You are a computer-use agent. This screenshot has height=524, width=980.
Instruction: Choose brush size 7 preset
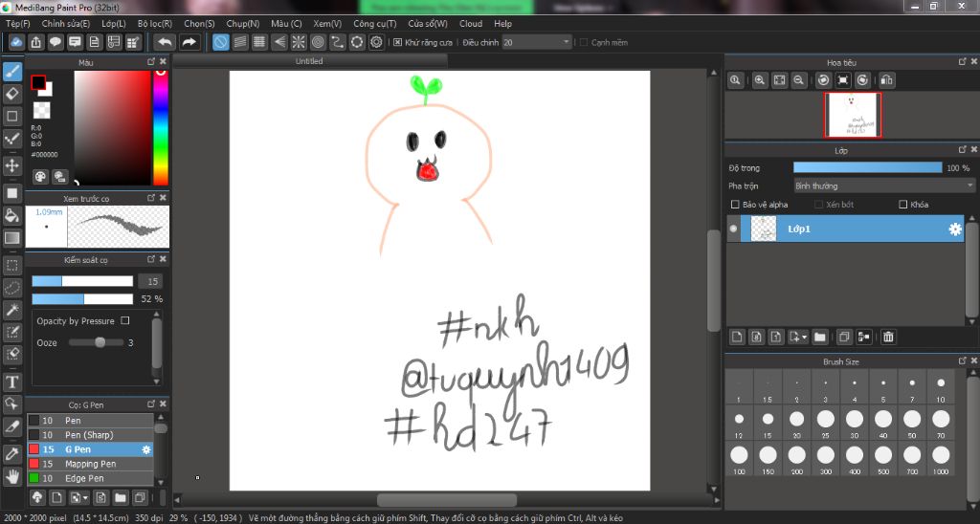click(912, 386)
